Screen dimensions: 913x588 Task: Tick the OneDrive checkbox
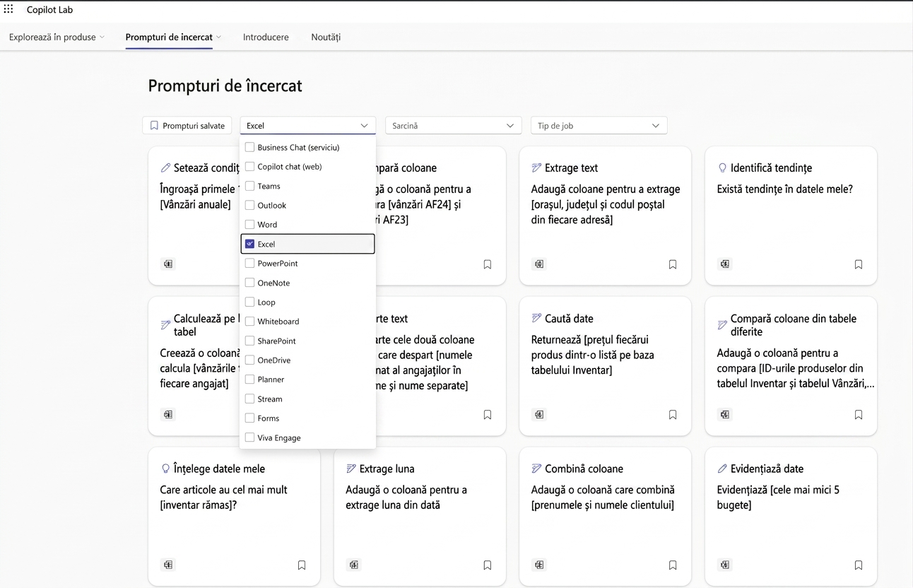tap(249, 360)
